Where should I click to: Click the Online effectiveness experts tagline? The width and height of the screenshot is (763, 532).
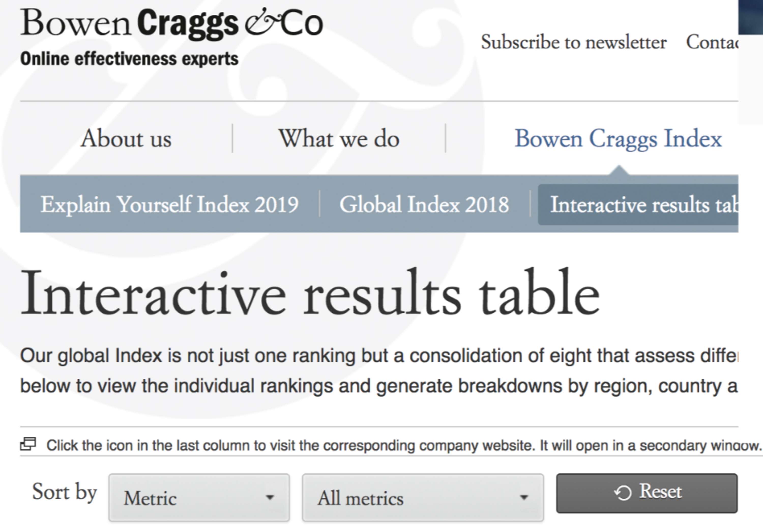pyautogui.click(x=129, y=59)
